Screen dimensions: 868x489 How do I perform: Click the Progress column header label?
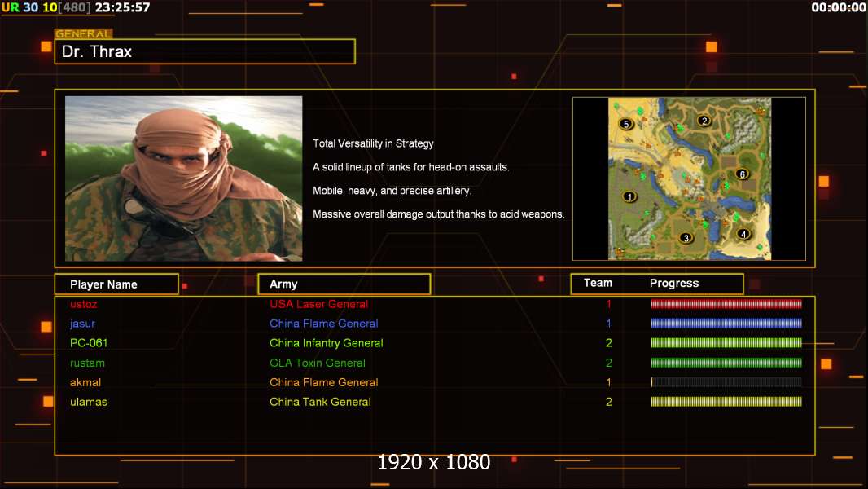coord(673,283)
